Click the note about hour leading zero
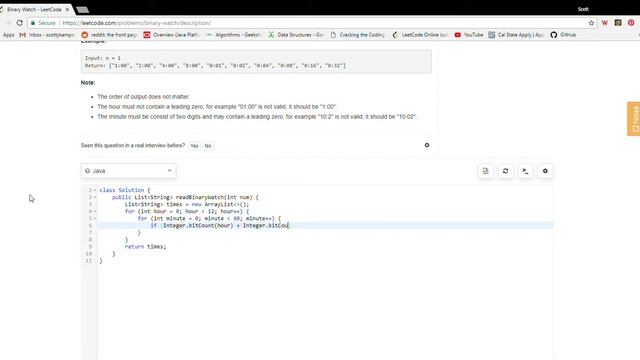 217,107
